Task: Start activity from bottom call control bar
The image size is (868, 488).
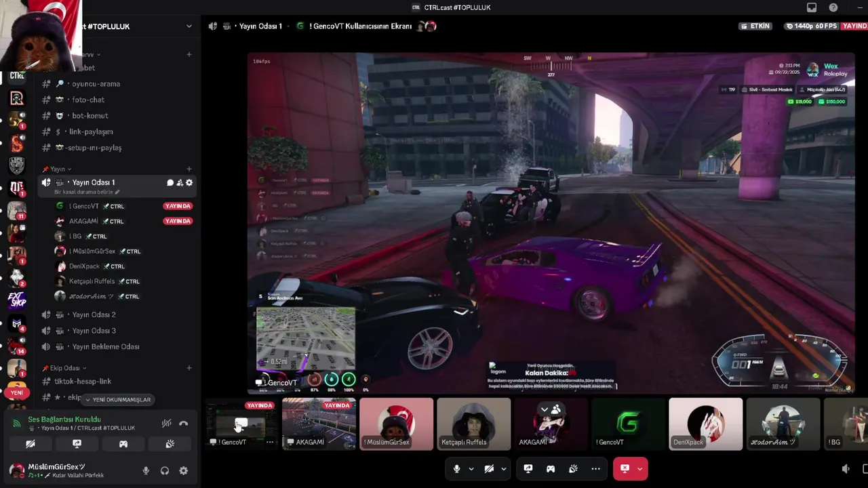Action: (x=551, y=469)
